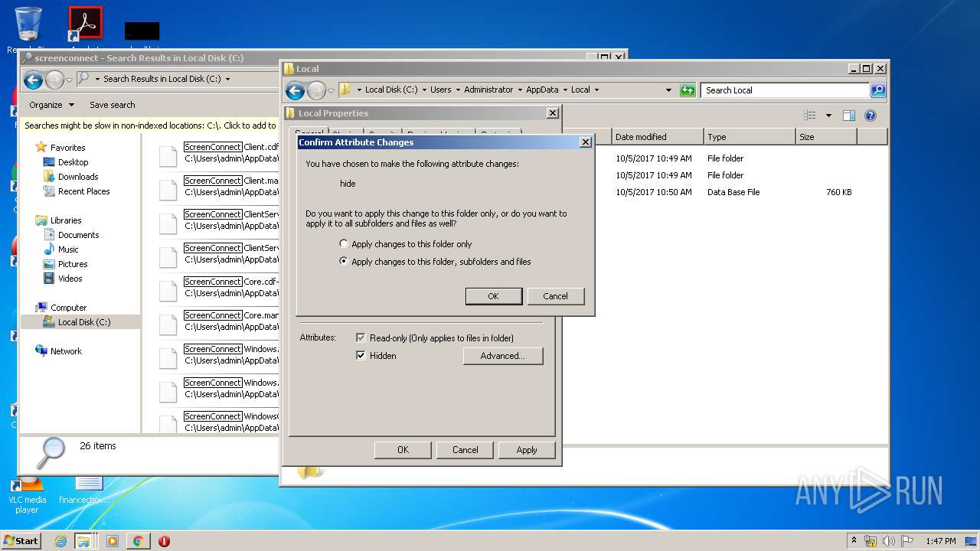The image size is (980, 551).
Task: Open recent pages dropdown in search window
Action: (x=69, y=80)
